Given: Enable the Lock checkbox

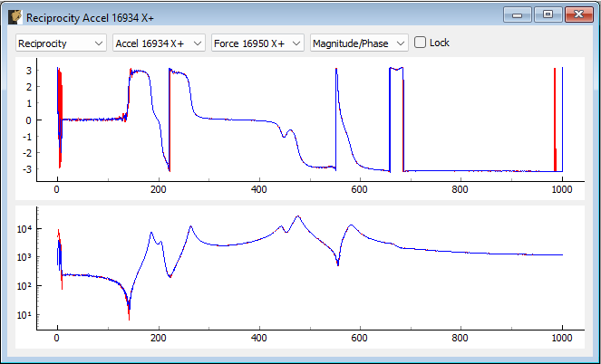Looking at the screenshot, I should pyautogui.click(x=421, y=43).
